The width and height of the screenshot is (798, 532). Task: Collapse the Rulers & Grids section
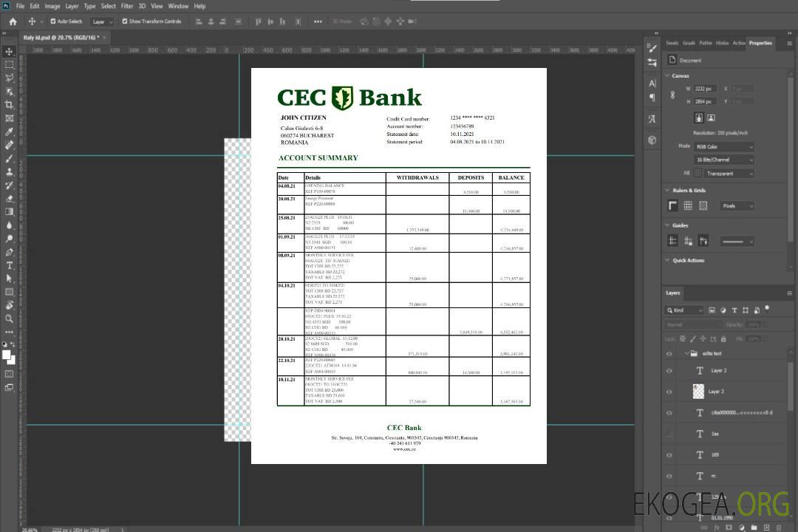click(x=667, y=190)
